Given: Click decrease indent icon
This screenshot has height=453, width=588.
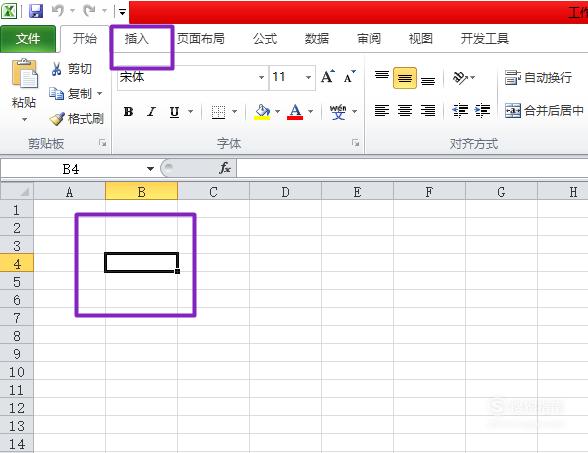Looking at the screenshot, I should [460, 111].
